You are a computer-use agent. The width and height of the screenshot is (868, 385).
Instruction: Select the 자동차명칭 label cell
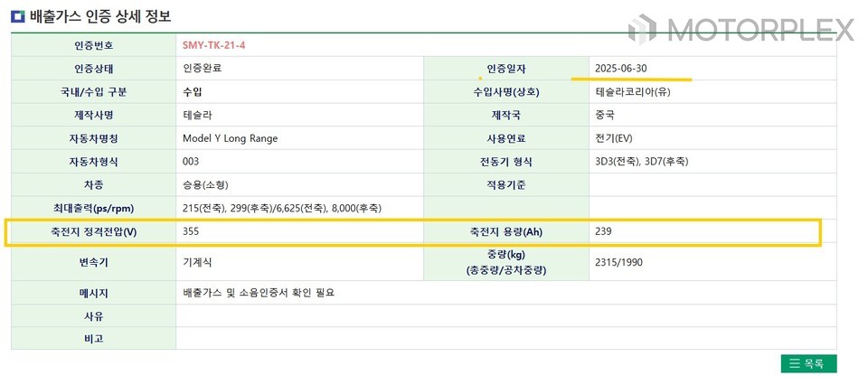(x=93, y=138)
